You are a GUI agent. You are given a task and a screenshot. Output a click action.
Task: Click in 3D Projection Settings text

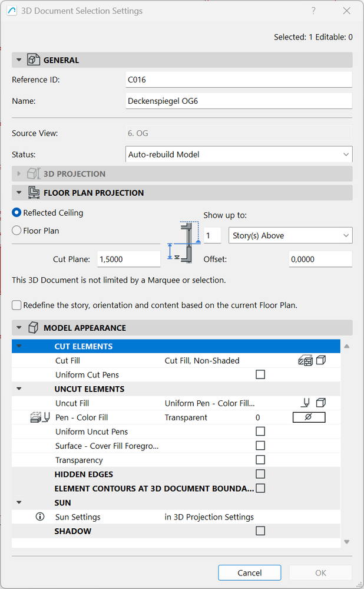pos(209,517)
